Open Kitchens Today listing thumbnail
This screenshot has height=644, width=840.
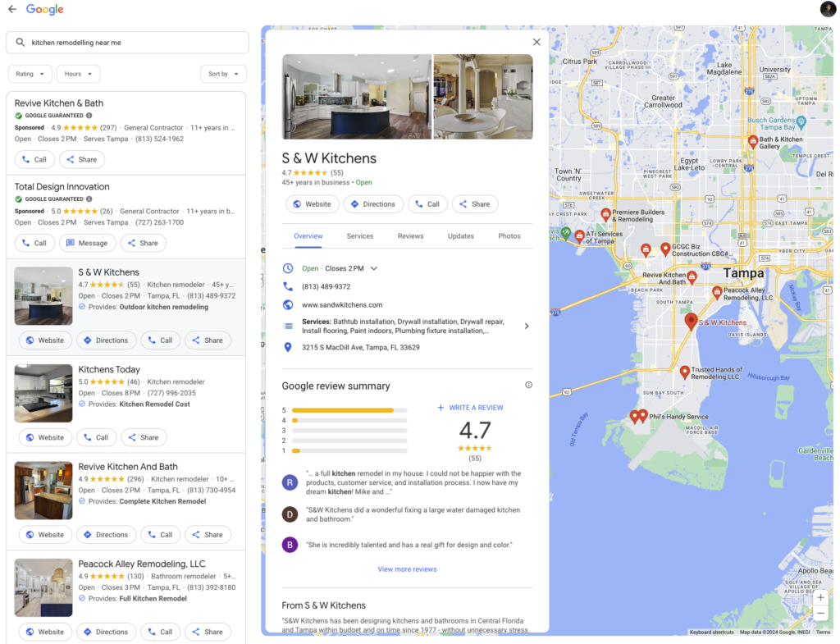43,393
